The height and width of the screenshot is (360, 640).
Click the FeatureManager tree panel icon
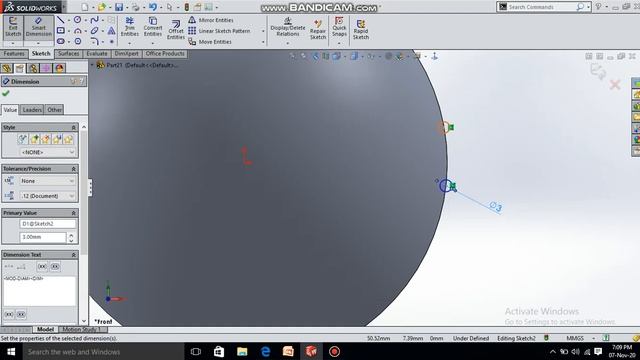pos(7,68)
